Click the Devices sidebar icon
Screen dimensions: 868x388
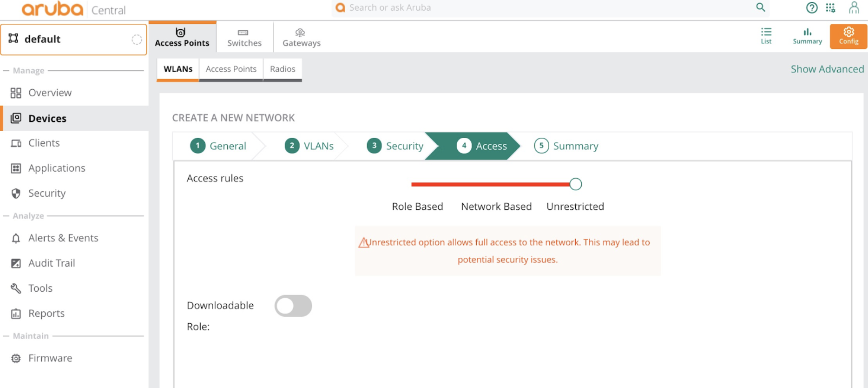click(x=16, y=118)
